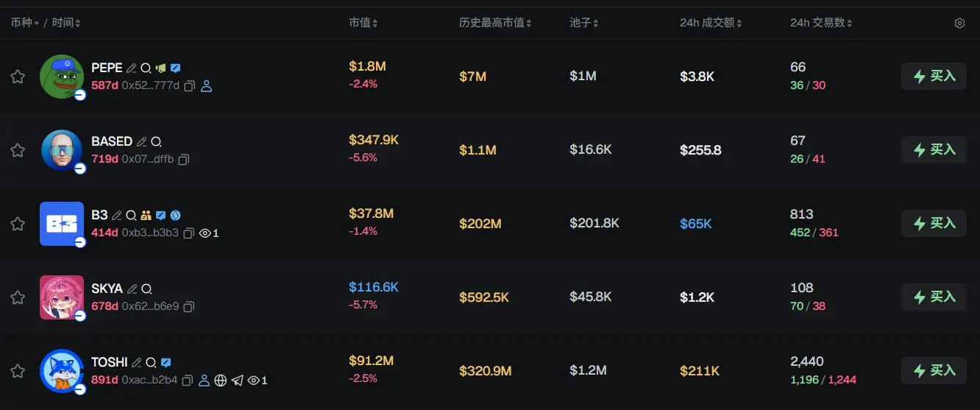
Task: Copy the PEPE contract address
Action: click(189, 86)
